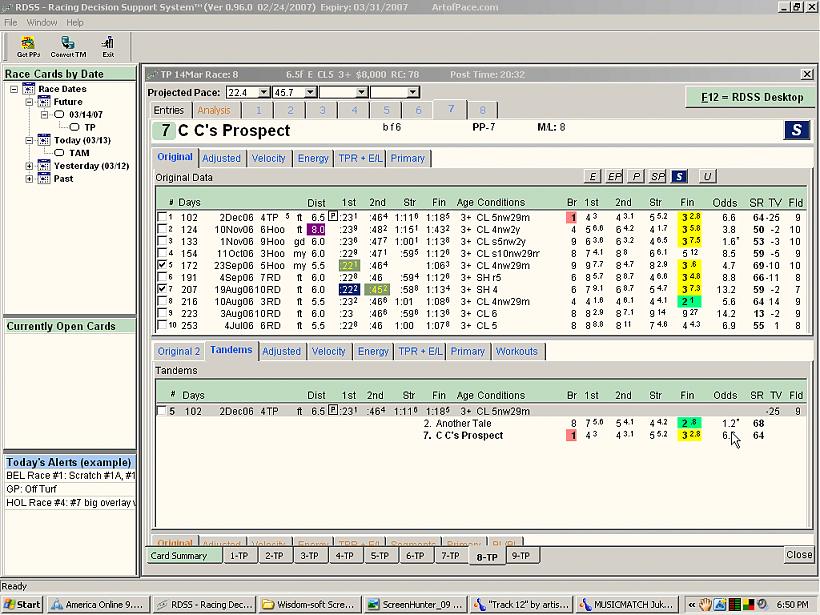This screenshot has width=820, height=615.
Task: Click the Past folder calendar icon
Action: coord(44,179)
